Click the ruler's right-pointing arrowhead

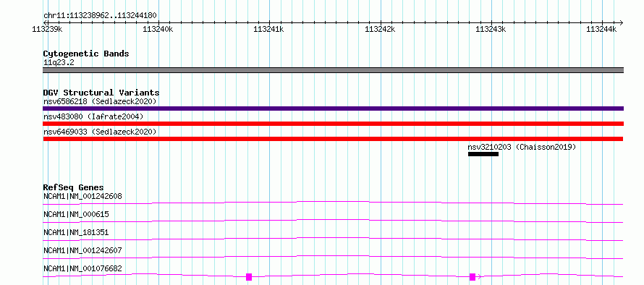(x=621, y=22)
